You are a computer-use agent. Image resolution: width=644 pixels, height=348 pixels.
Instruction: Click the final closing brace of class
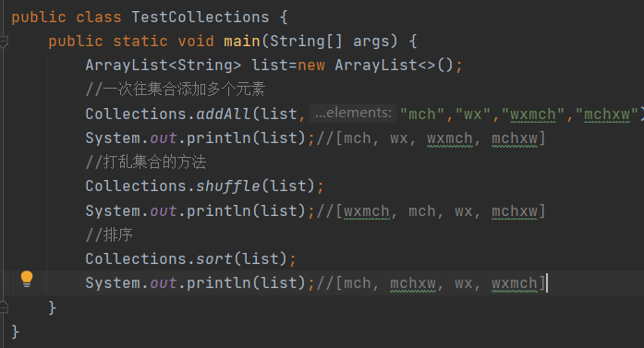[x=15, y=331]
